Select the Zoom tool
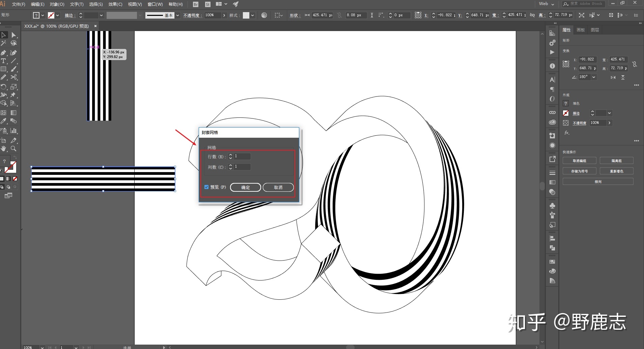 click(x=13, y=149)
